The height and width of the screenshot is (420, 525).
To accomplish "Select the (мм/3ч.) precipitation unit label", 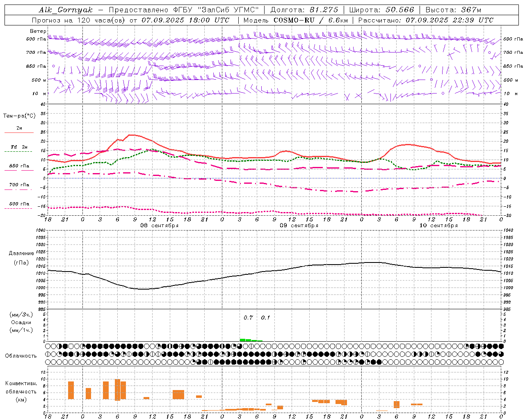I will click(x=21, y=315).
